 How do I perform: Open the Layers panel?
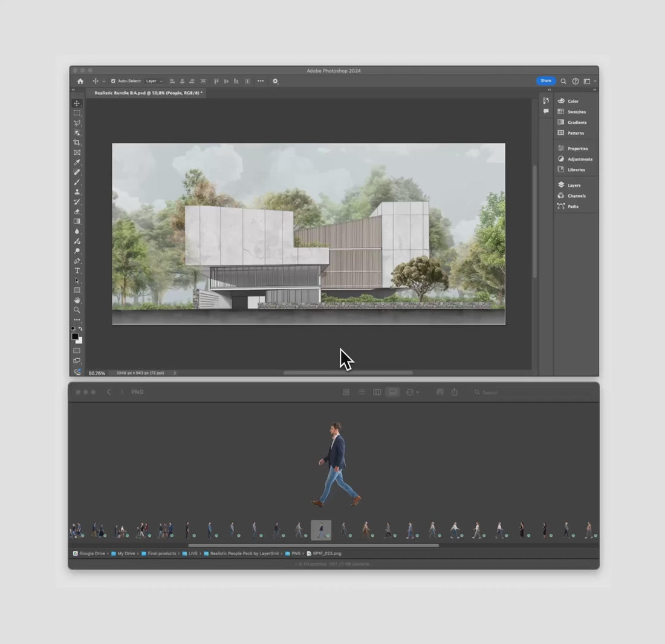[573, 185]
